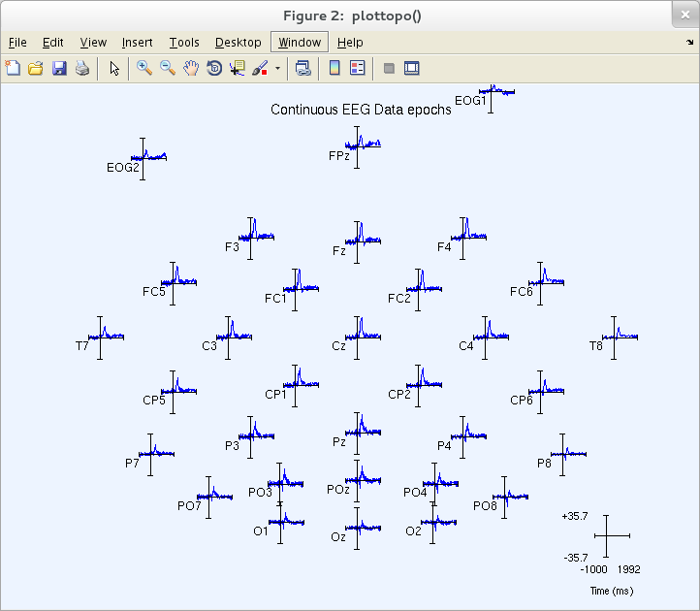
Task: Expand the Brush color dropdown arrow
Action: pos(278,69)
